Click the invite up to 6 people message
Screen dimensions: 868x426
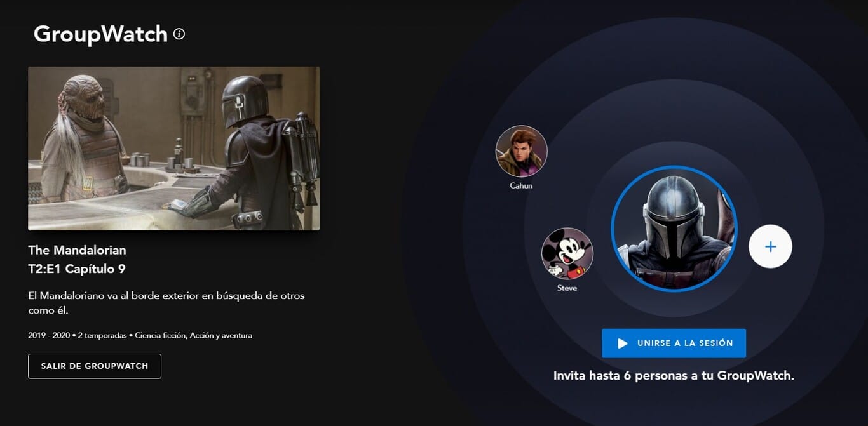coord(674,375)
